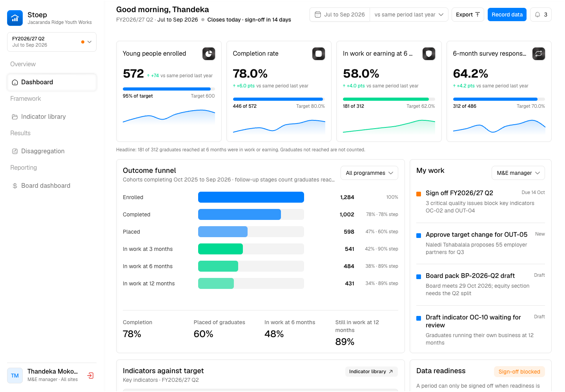Click the Board dashboard dollar icon
Screen dimensions: 565x392
(15, 186)
